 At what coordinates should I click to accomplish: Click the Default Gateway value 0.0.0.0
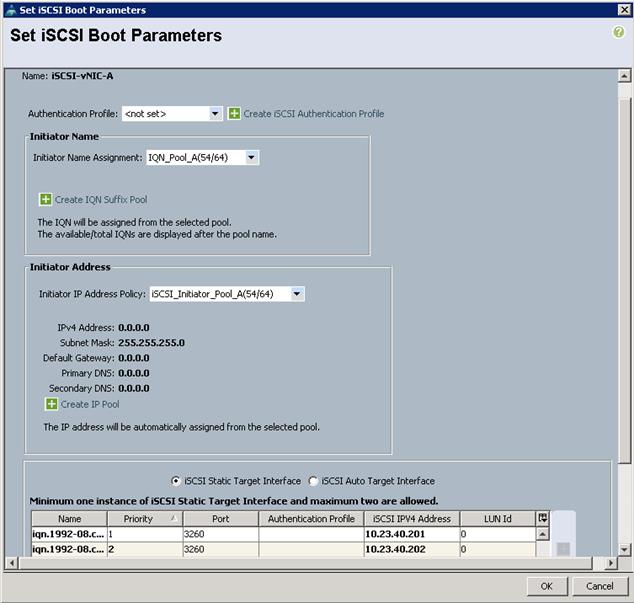(134, 358)
